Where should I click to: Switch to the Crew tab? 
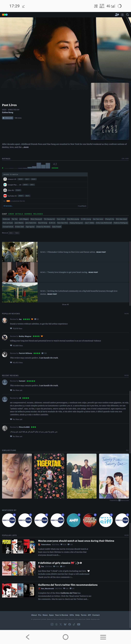pos(11,214)
